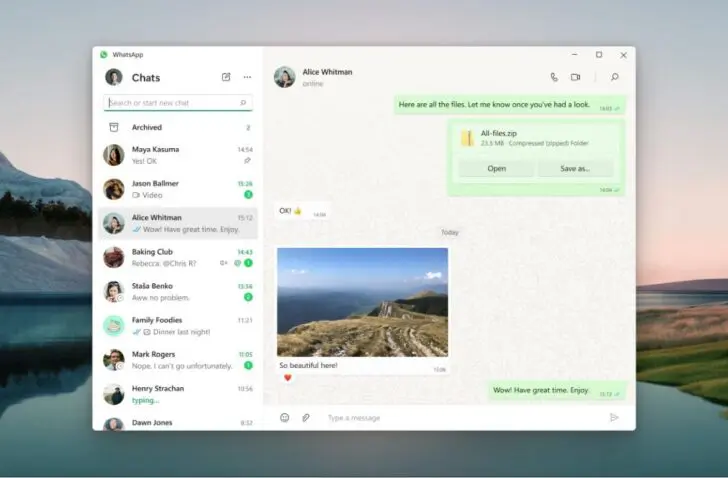
Task: Save the All-files.zip attachment with Save as
Action: pos(575,168)
